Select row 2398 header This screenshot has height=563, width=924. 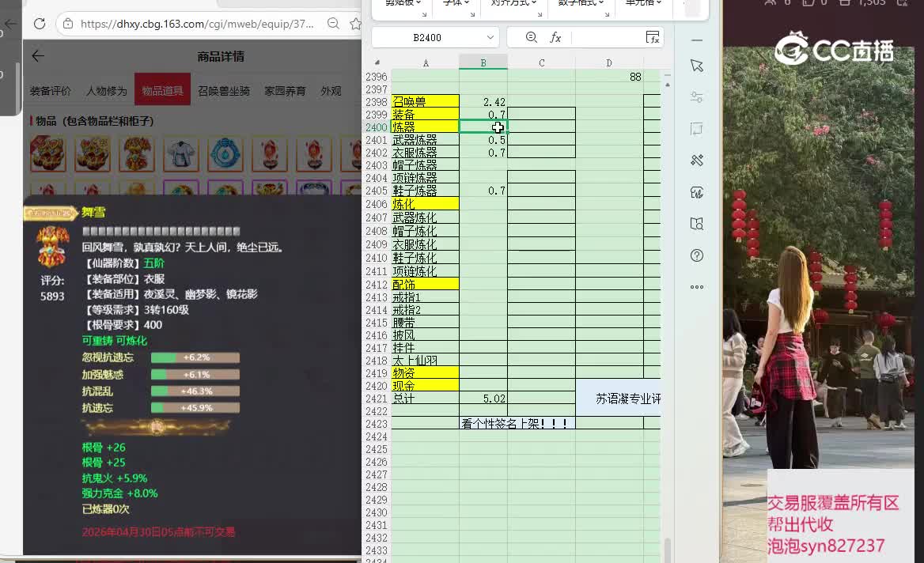pyautogui.click(x=377, y=102)
